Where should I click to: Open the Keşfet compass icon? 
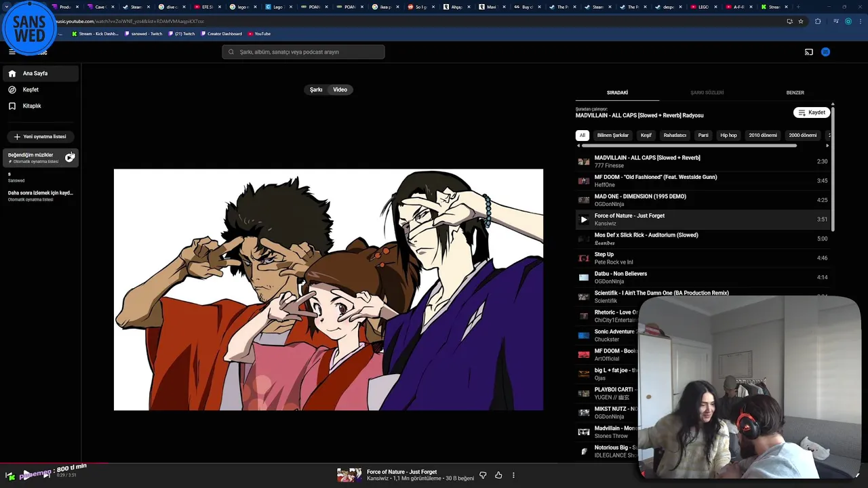[12, 89]
